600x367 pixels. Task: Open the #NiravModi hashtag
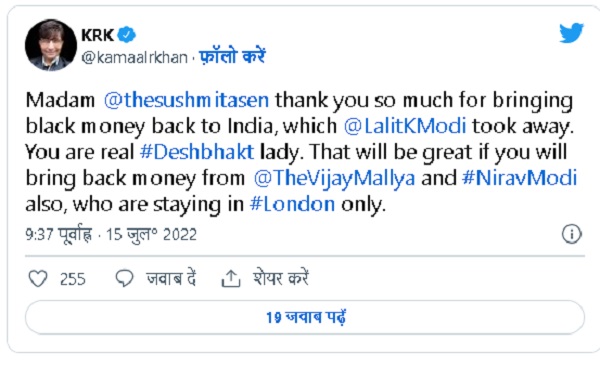(x=519, y=178)
